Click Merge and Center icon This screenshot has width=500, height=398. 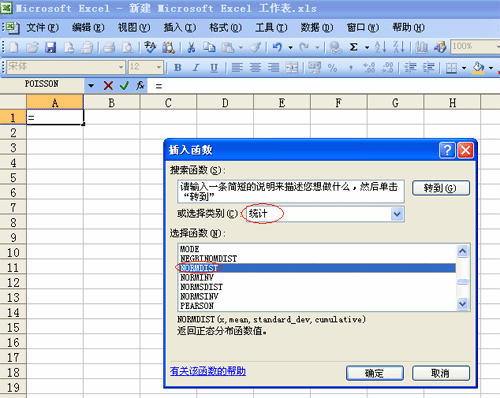click(x=292, y=68)
